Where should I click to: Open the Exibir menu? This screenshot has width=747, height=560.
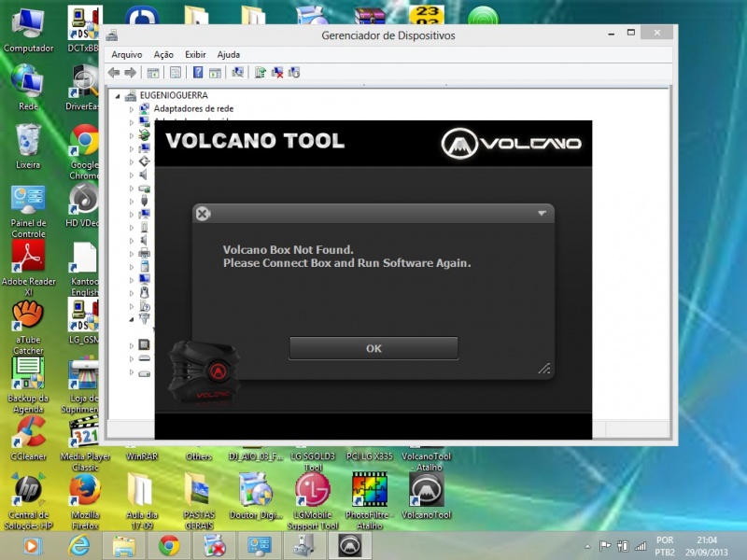[195, 54]
